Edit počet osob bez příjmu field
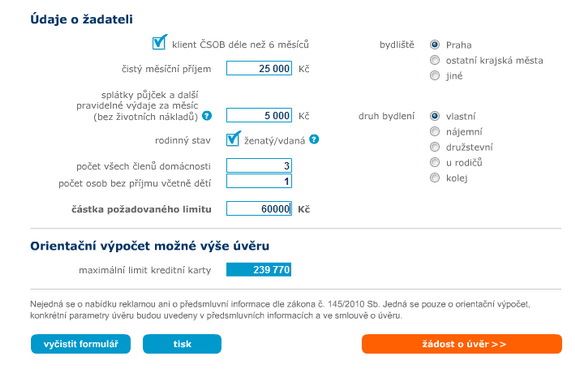This screenshot has width=575, height=374. point(259,181)
